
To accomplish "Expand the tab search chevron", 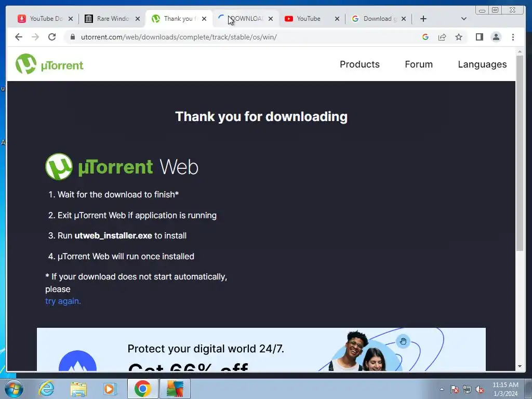I will [464, 19].
